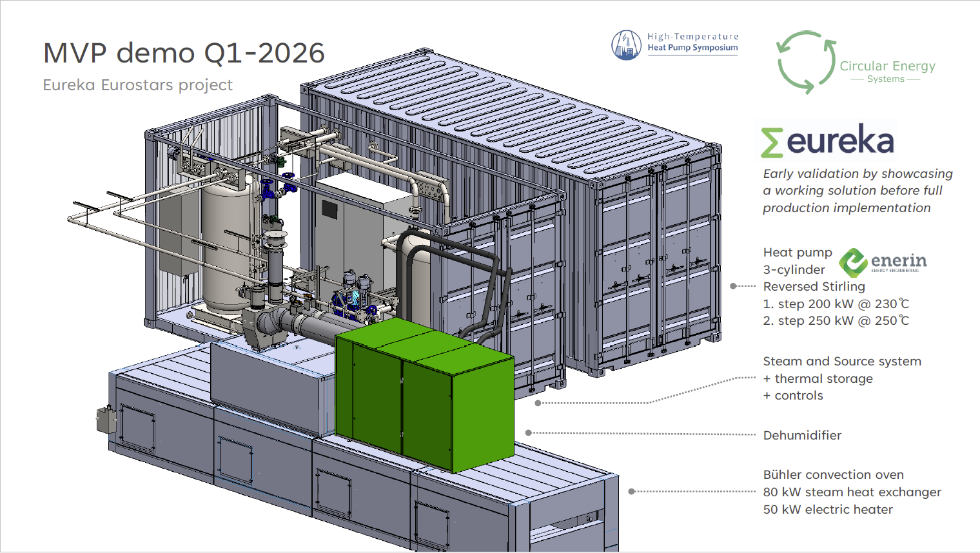Click '2. step 250 kW @ 250℃' line
The height and width of the screenshot is (553, 980).
click(x=836, y=321)
